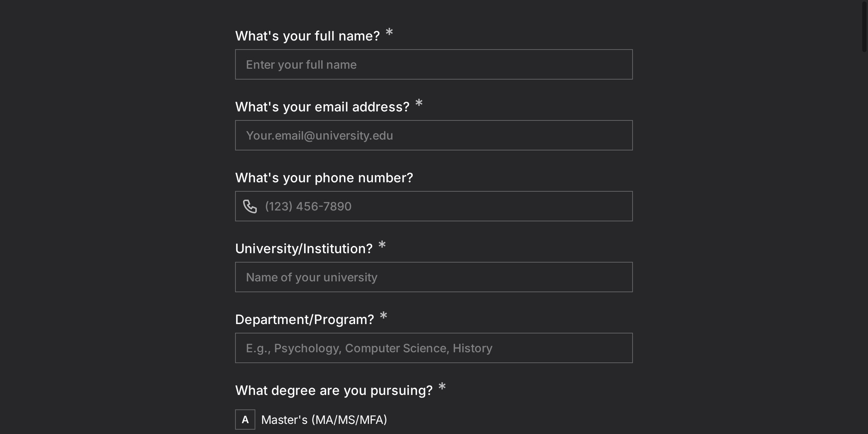Click the phone number input field
Viewport: 868px width, 434px height.
[x=445, y=206]
